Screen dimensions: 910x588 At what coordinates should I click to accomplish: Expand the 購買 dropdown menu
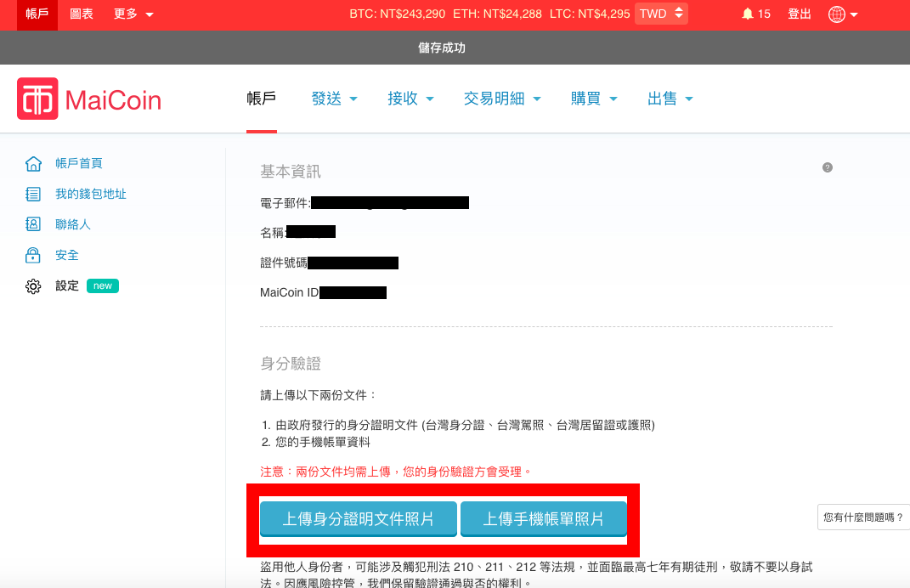(594, 99)
